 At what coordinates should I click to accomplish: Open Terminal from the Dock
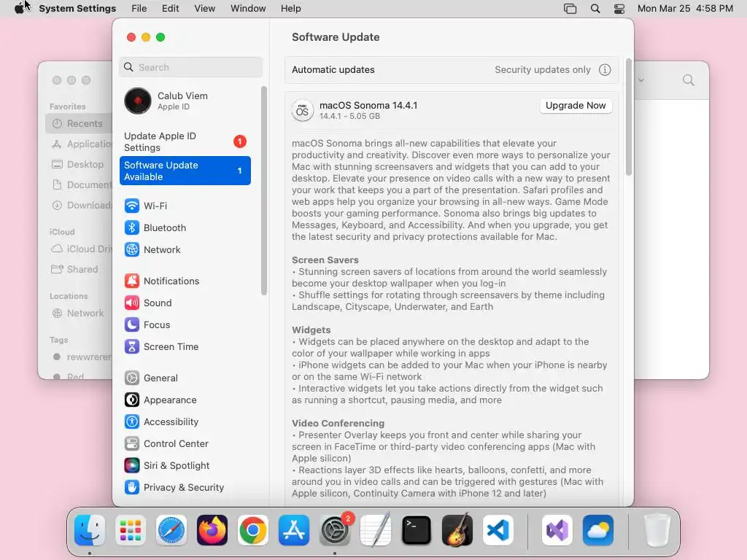click(x=417, y=530)
